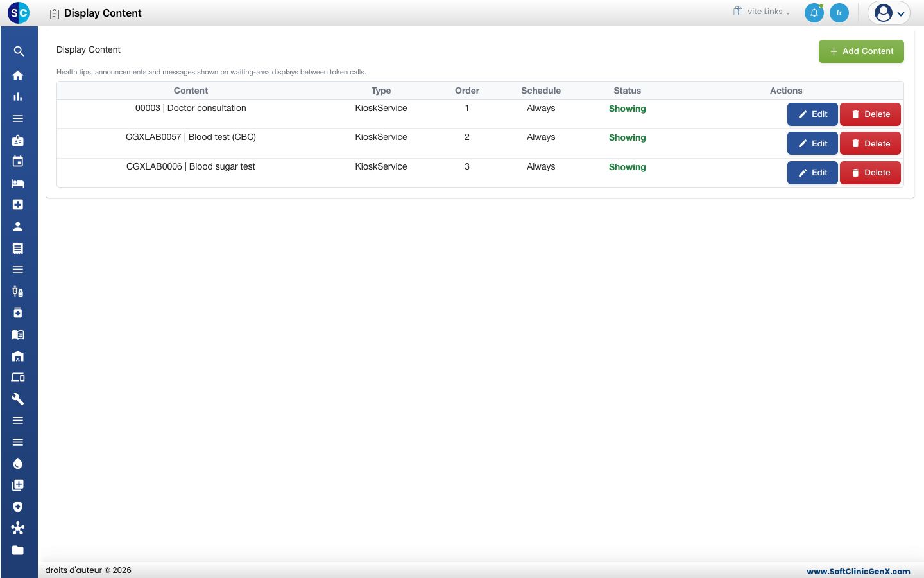Click the Order column header
Image resolution: width=924 pixels, height=578 pixels.
[x=467, y=91]
